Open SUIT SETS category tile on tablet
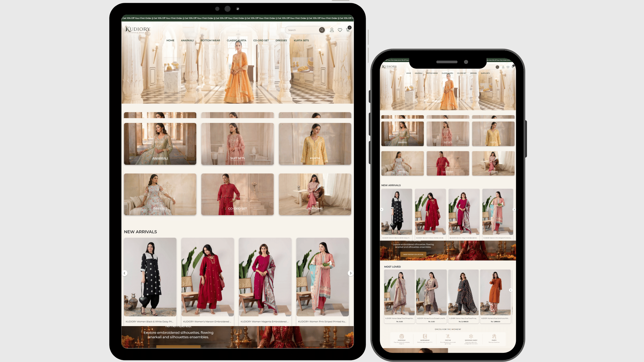644x362 pixels. pyautogui.click(x=237, y=144)
